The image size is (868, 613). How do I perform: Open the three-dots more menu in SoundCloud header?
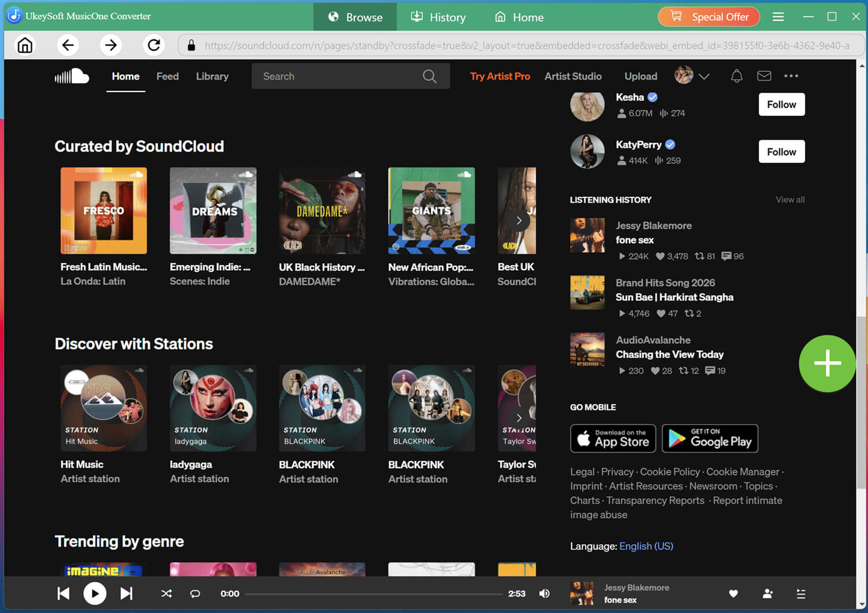pos(791,76)
